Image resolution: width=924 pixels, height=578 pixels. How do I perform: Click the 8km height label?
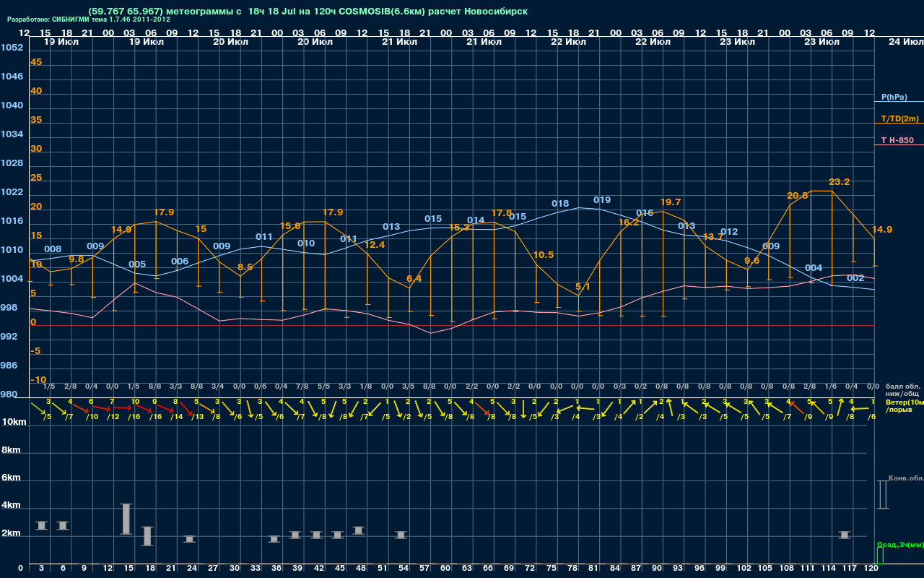pyautogui.click(x=11, y=450)
